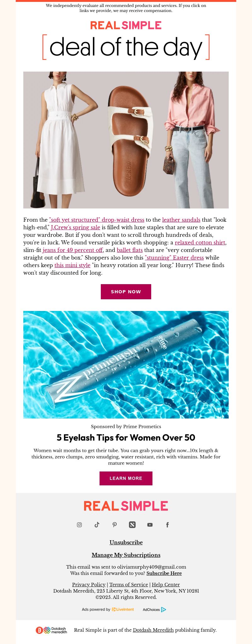This screenshot has width=252, height=644.
Task: Open the Apple News icon
Action: [x=132, y=524]
